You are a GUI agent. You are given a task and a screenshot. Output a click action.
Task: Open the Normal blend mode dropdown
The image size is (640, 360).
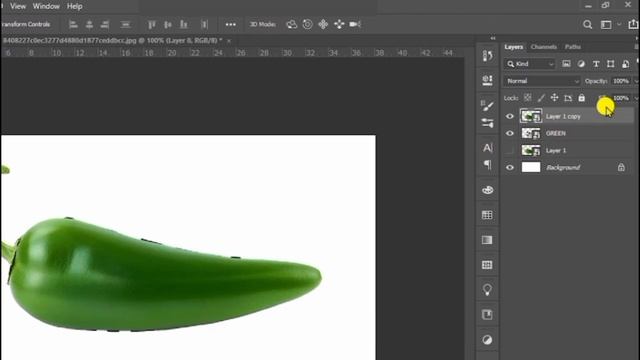point(542,81)
